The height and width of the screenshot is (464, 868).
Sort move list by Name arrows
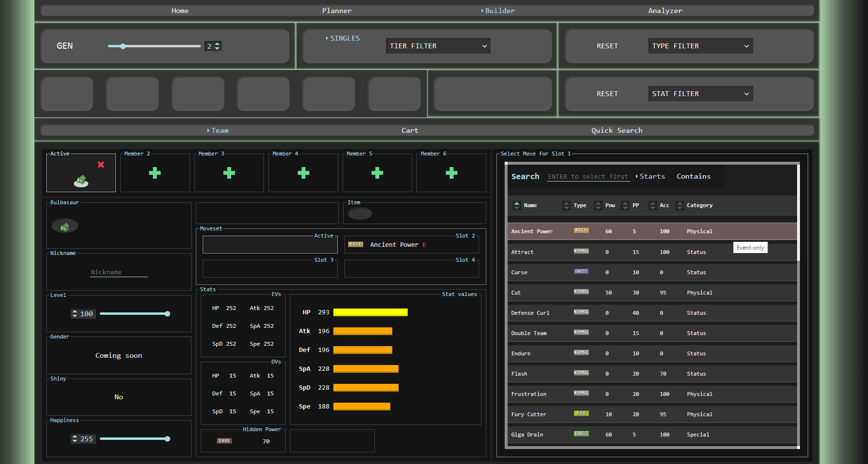[x=517, y=205]
